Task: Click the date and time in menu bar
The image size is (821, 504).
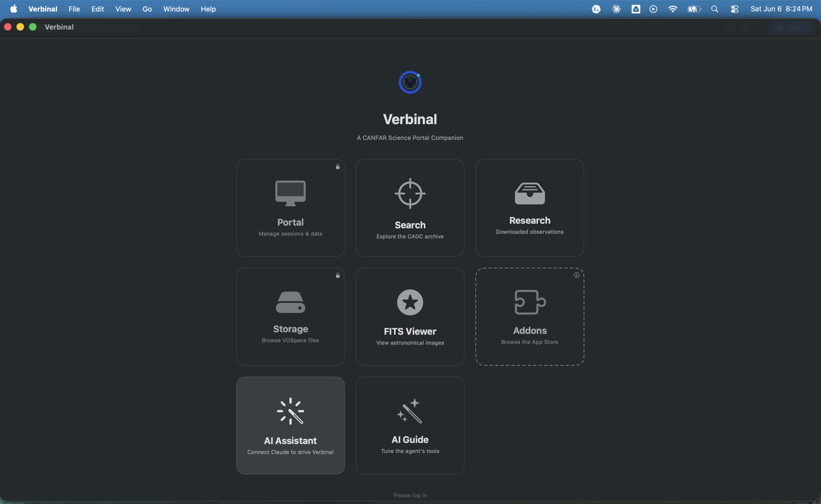Action: click(781, 9)
